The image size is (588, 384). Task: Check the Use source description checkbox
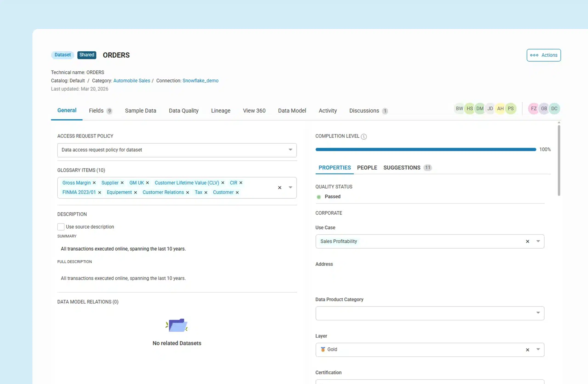coord(61,227)
